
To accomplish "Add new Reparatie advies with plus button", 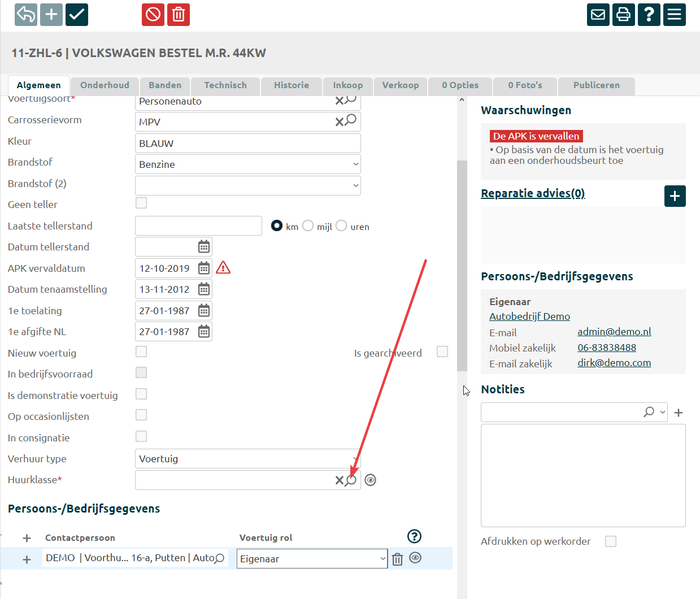I will (x=675, y=196).
